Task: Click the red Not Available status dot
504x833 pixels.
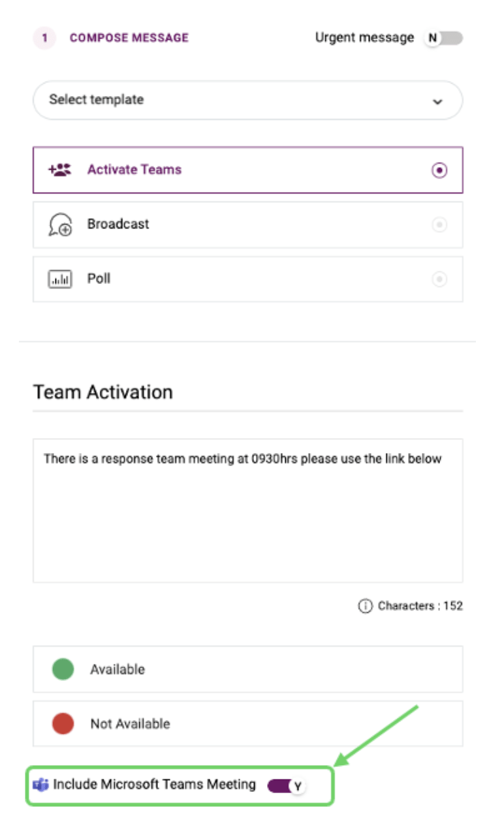Action: click(63, 723)
